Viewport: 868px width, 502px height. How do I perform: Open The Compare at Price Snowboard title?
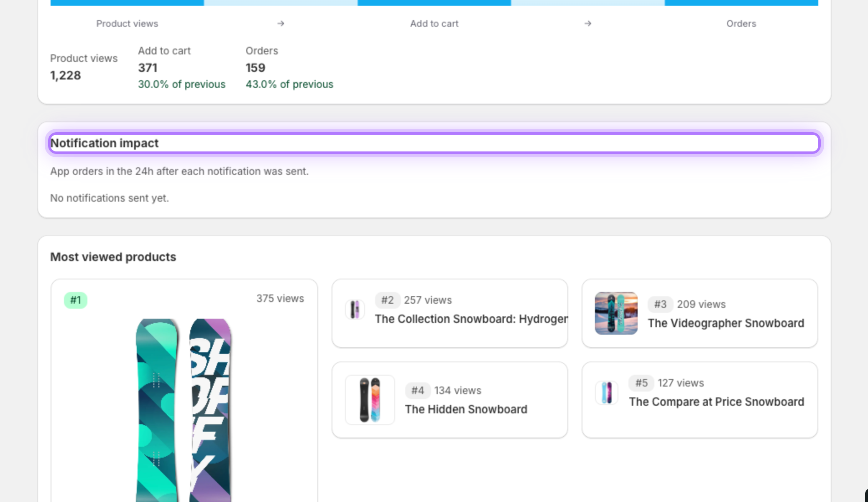click(717, 402)
